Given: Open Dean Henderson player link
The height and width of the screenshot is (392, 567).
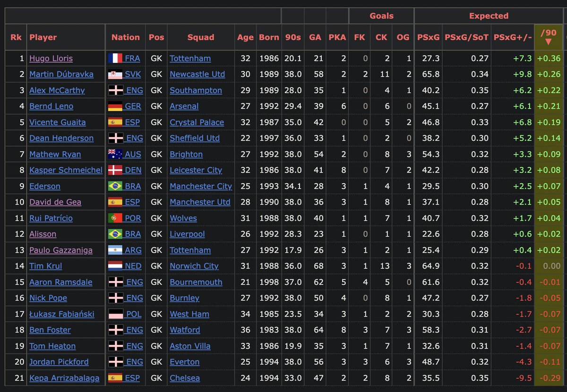Looking at the screenshot, I should [x=61, y=138].
